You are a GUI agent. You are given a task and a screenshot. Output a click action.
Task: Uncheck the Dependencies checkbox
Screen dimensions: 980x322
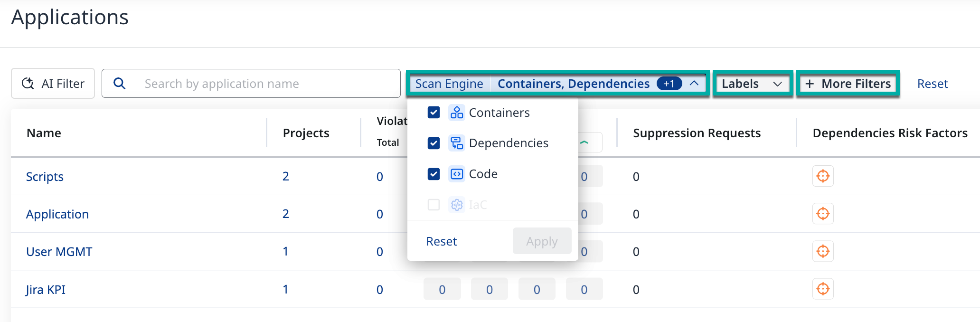click(x=433, y=143)
